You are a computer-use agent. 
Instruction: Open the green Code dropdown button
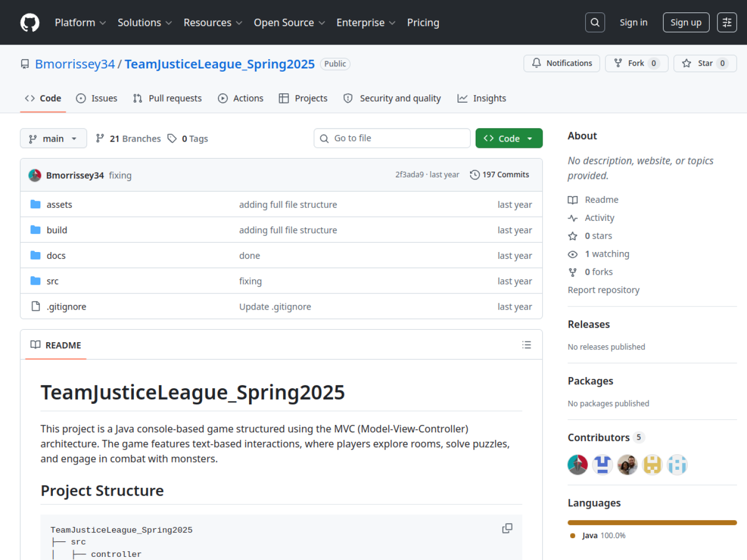(509, 138)
